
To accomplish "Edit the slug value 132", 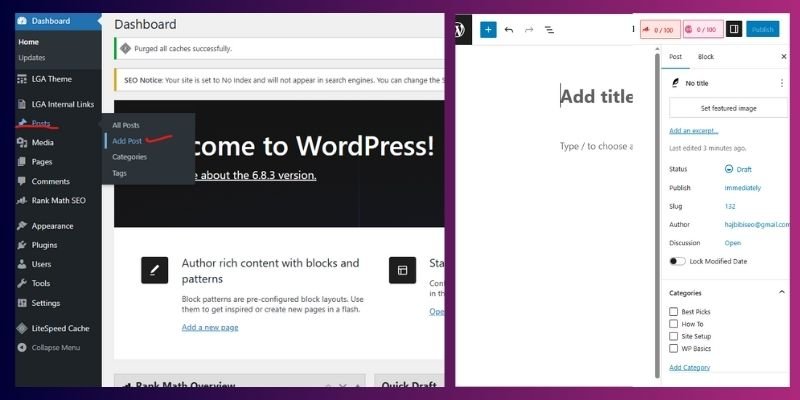I will [730, 206].
